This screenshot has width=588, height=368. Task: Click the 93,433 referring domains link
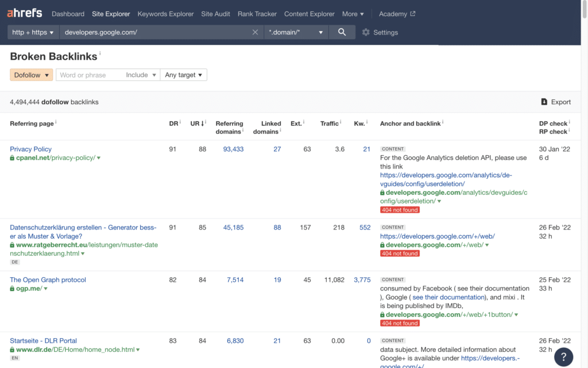tap(233, 149)
